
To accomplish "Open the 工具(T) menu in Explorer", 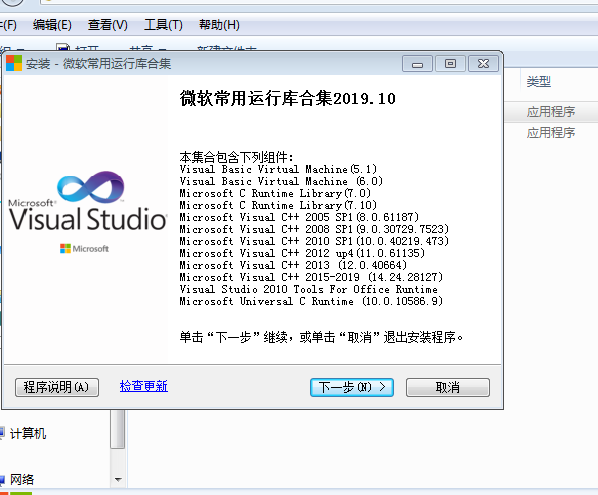I will pos(163,25).
